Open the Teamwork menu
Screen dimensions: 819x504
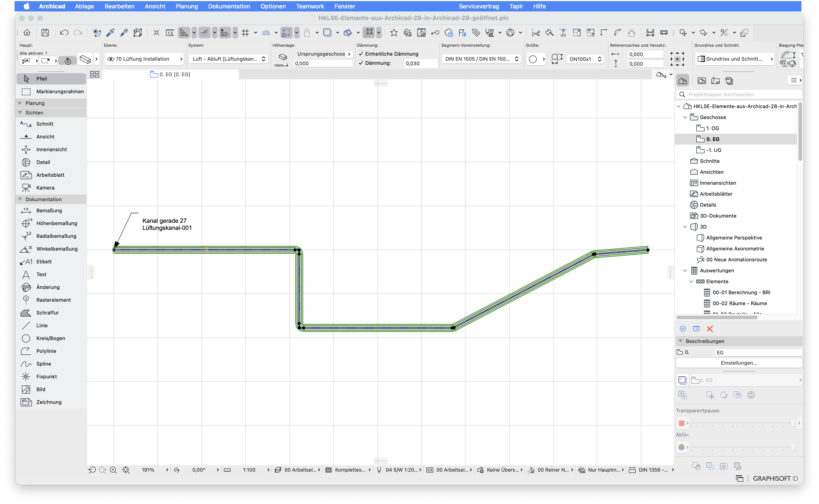click(x=310, y=6)
